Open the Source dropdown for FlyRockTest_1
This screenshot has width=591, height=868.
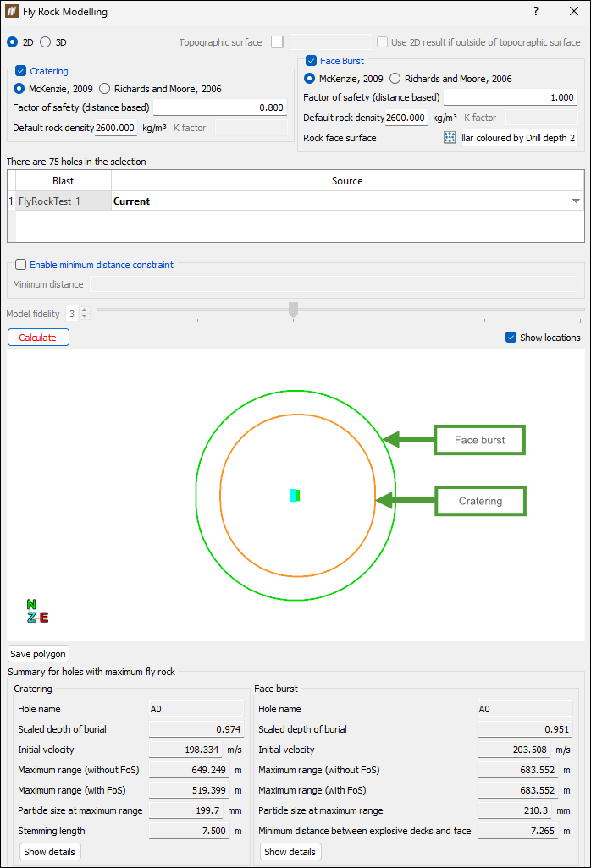tap(576, 201)
